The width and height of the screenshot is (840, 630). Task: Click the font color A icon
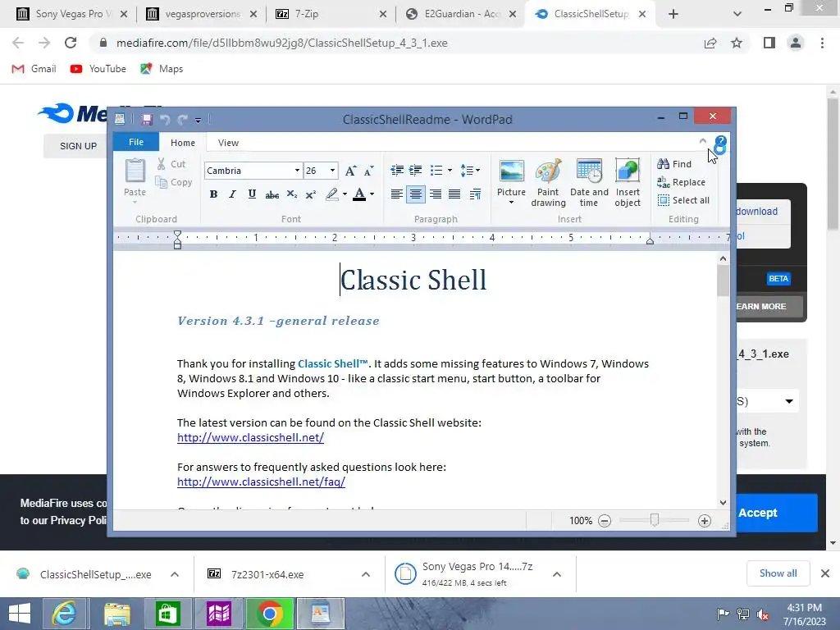coord(359,194)
